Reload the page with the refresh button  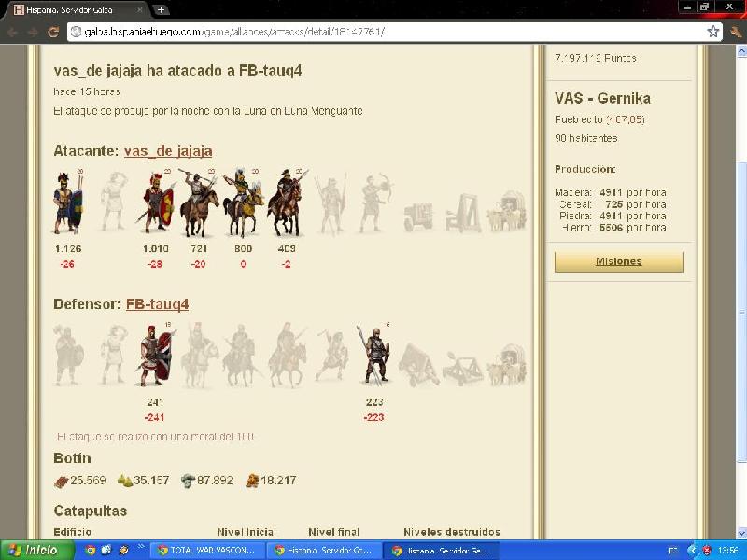pyautogui.click(x=53, y=32)
